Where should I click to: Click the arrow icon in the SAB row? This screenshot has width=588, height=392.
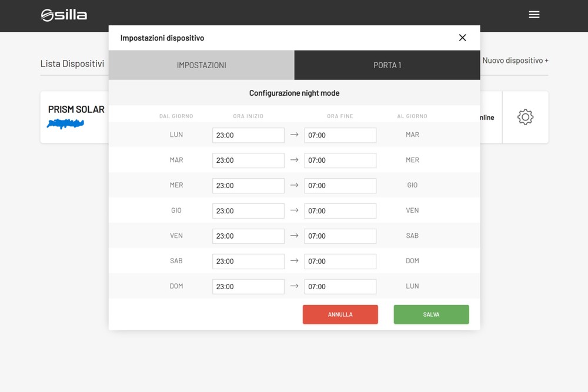[x=295, y=260]
